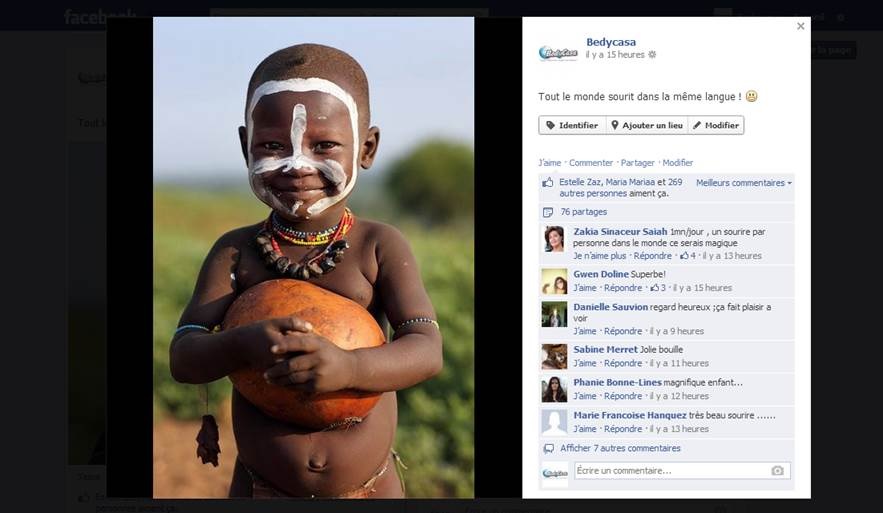Image resolution: width=883 pixels, height=513 pixels.
Task: Click the speech bubble icon for more comments
Action: 548,449
